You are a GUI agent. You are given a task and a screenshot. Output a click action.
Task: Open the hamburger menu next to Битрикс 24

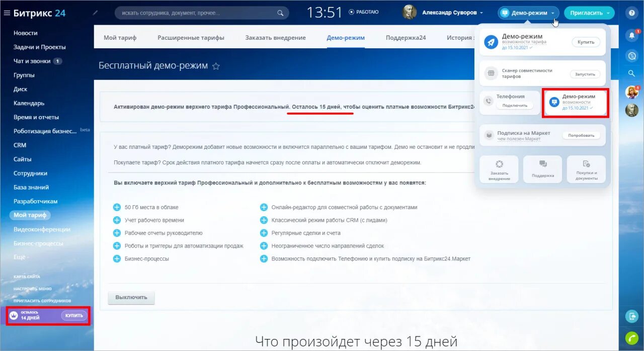[7, 13]
